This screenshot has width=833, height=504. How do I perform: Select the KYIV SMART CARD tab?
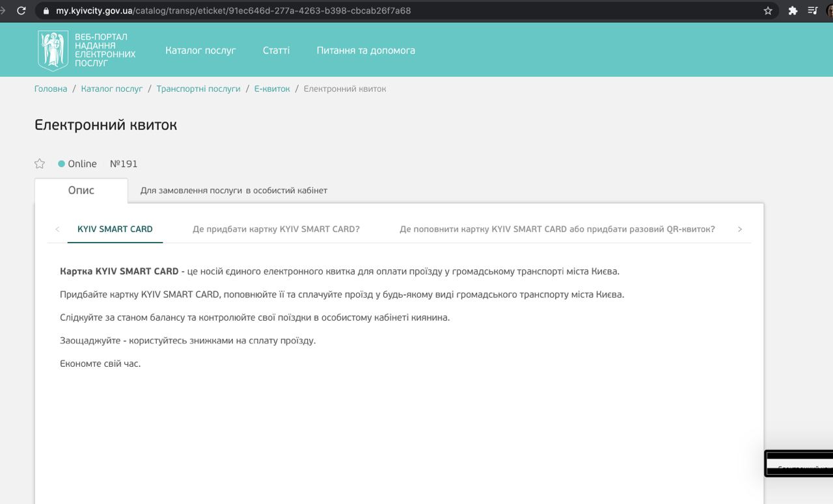click(x=115, y=229)
